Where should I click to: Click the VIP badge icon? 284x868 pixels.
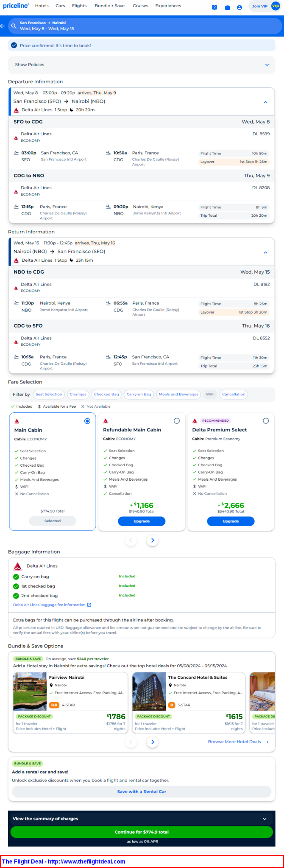click(276, 6)
